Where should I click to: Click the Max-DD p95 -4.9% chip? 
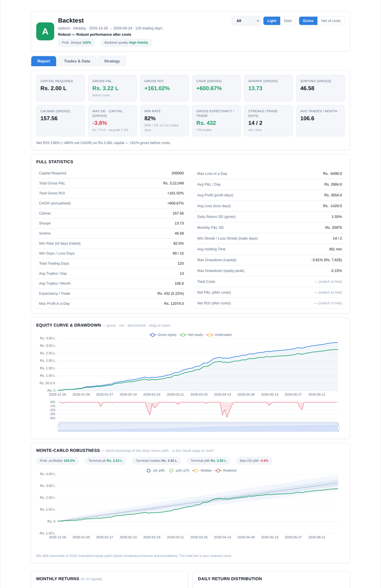[x=254, y=460]
